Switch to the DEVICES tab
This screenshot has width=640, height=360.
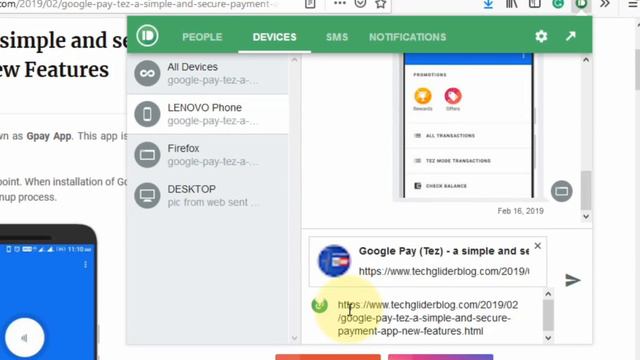click(274, 37)
